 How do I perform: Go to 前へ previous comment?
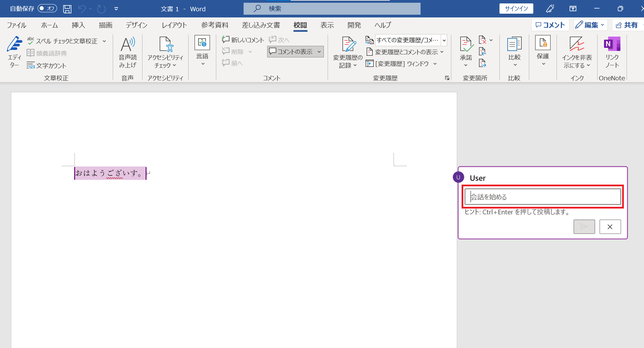[x=232, y=63]
